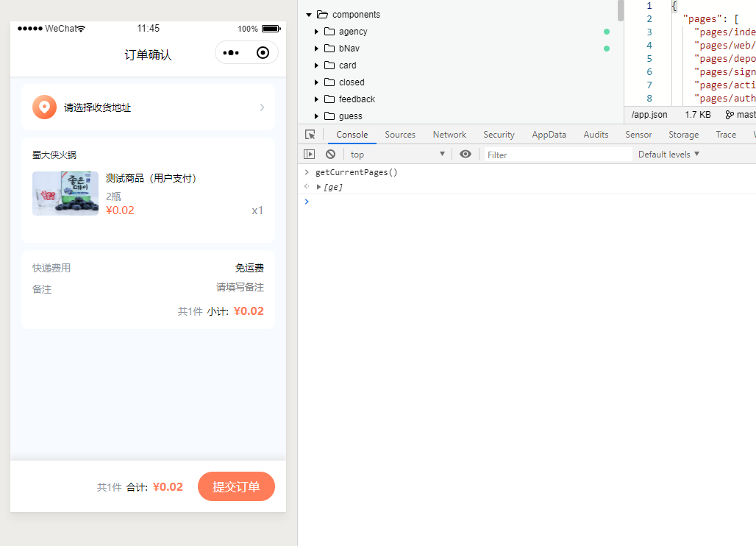Image resolution: width=756 pixels, height=546 pixels.
Task: Click the git branch icon in status bar
Action: coord(730,115)
